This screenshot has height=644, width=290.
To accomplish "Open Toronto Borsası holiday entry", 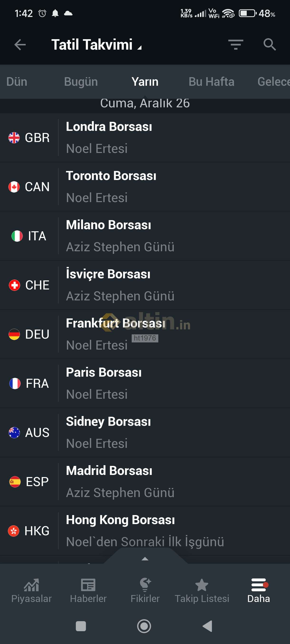I will point(145,187).
